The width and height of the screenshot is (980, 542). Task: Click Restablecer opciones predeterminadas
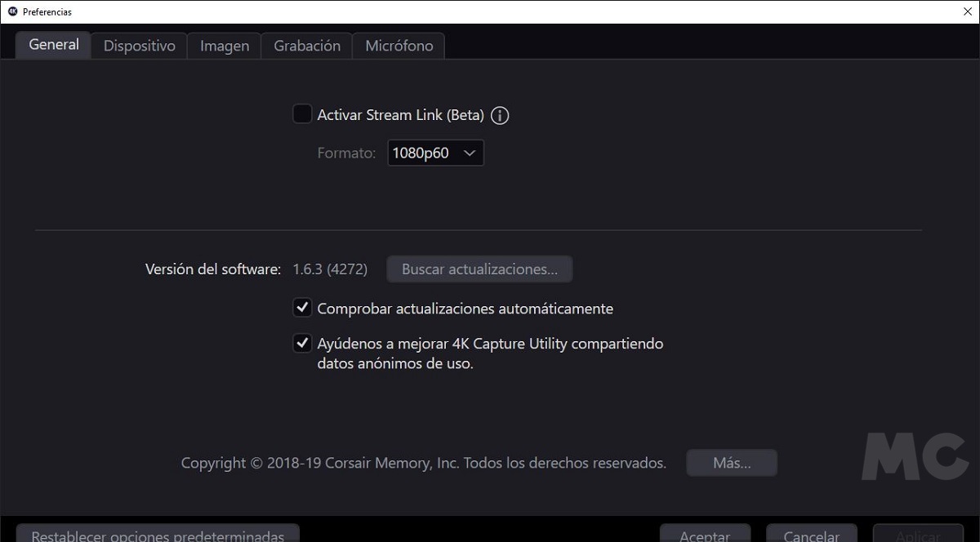(x=158, y=534)
